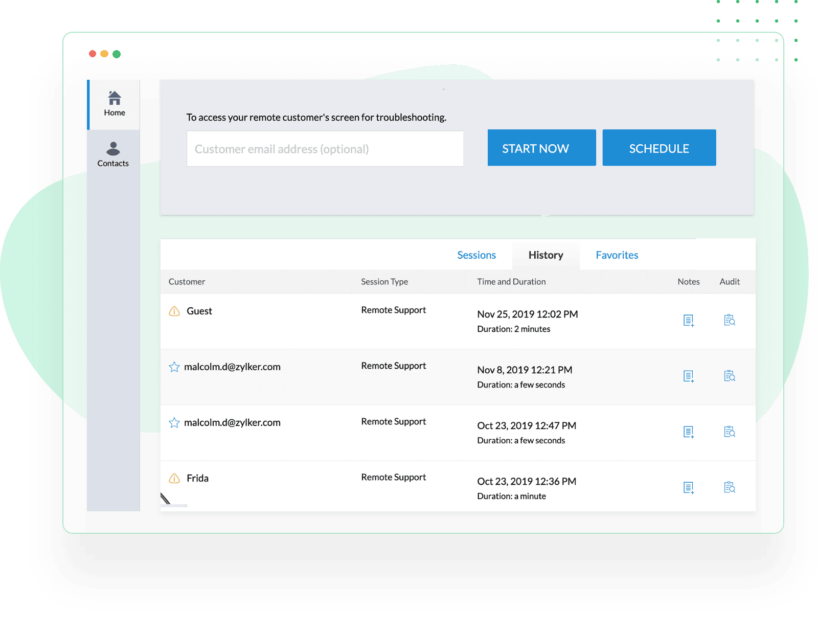This screenshot has width=840, height=633.
Task: Focus the customer email address field
Action: pyautogui.click(x=325, y=149)
